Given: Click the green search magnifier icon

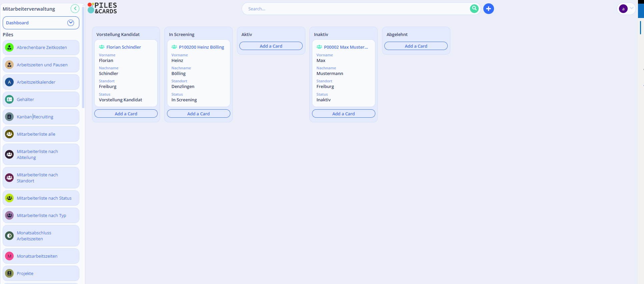Looking at the screenshot, I should 474,9.
